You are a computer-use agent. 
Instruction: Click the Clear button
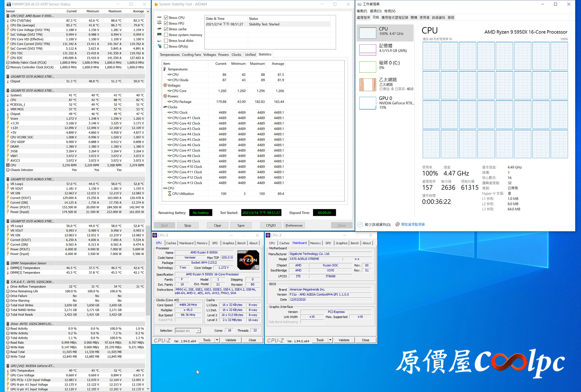(218, 225)
